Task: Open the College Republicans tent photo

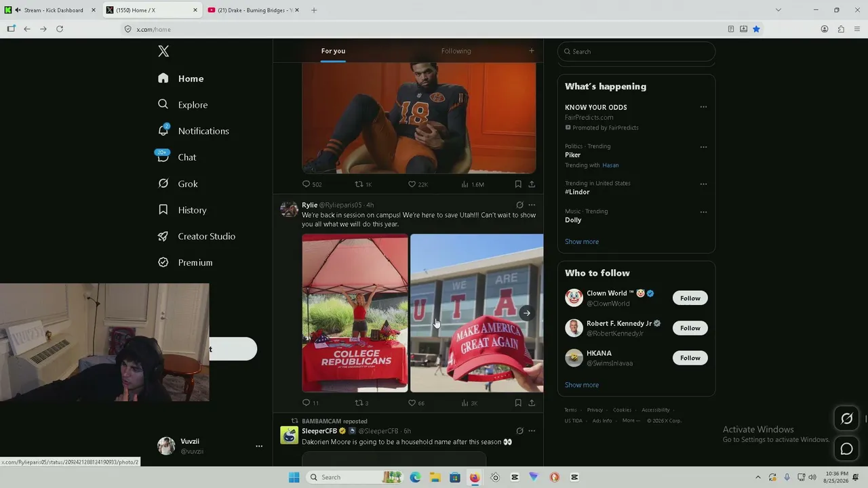Action: [355, 313]
